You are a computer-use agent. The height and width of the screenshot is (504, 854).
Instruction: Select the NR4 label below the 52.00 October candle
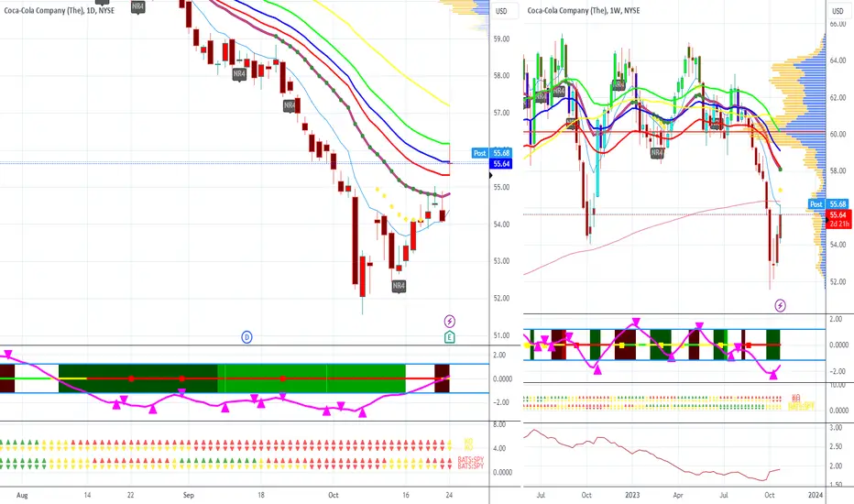(399, 286)
